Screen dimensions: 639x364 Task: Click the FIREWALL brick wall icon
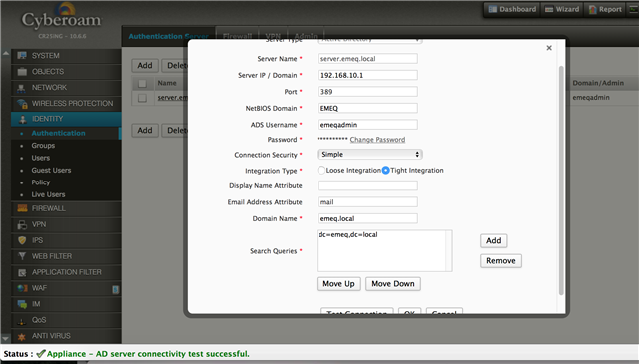point(22,208)
